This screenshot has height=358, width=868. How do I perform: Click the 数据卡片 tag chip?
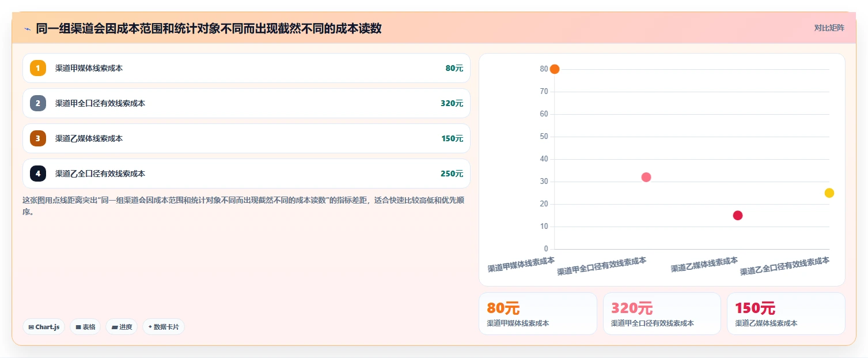[x=164, y=327]
